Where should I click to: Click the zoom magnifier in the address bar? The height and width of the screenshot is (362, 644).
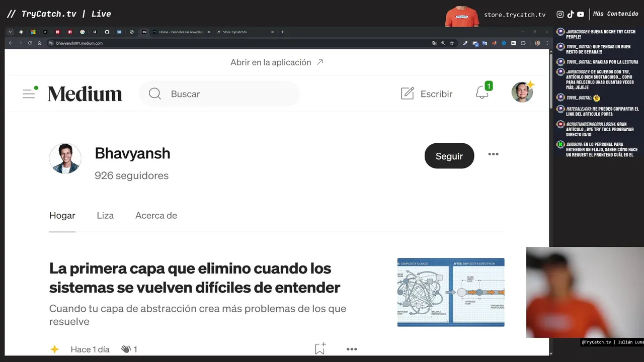click(x=443, y=43)
